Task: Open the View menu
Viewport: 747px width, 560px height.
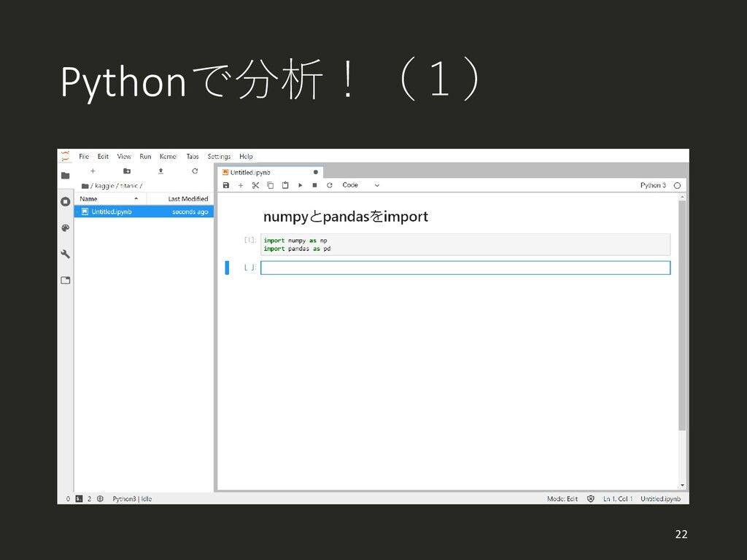Action: point(124,156)
